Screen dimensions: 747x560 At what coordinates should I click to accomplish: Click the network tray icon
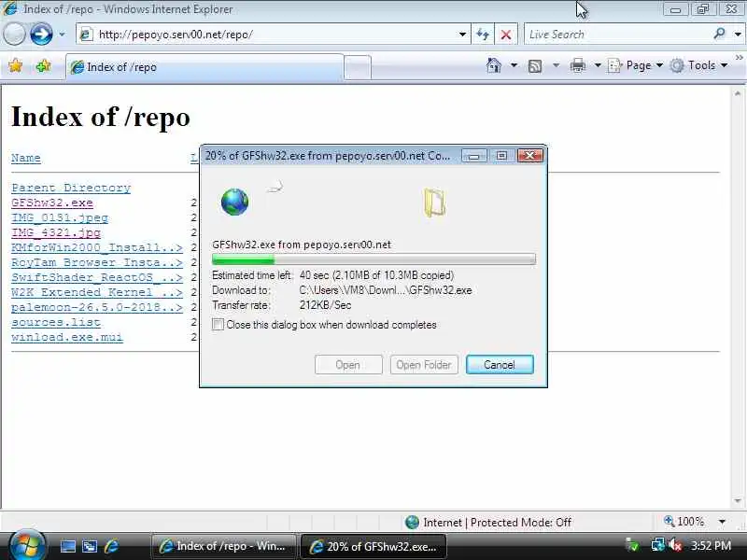point(658,545)
